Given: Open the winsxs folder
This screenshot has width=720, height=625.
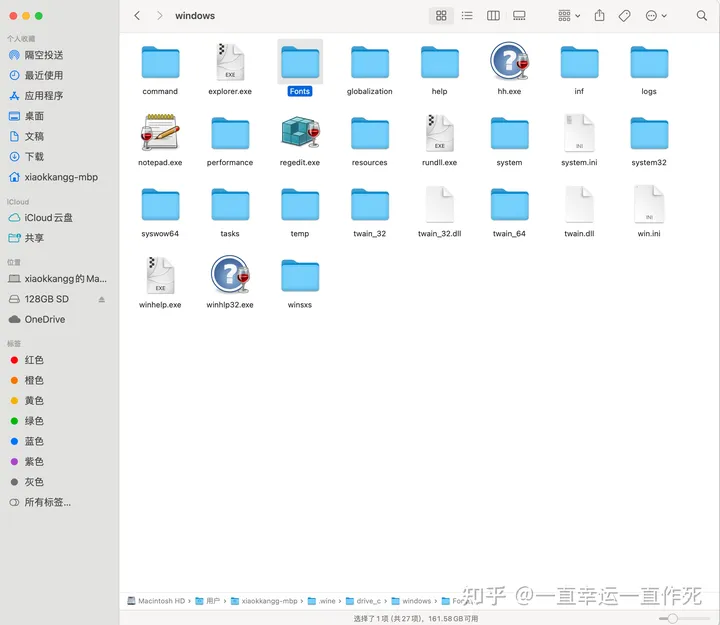Looking at the screenshot, I should click(x=300, y=276).
